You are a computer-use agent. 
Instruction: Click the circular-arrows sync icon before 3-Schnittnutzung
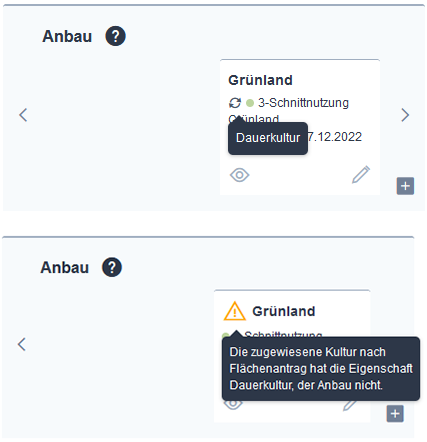pos(235,103)
